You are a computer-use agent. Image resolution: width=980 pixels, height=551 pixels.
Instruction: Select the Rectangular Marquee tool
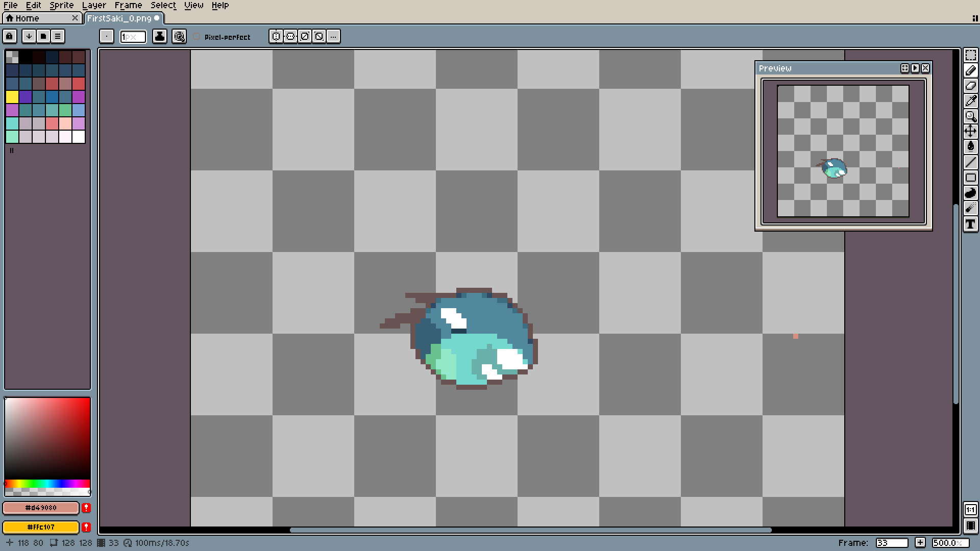pos(970,55)
